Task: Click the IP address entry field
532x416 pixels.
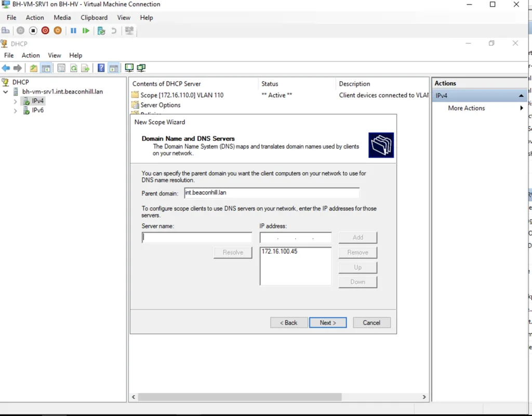Action: 296,237
